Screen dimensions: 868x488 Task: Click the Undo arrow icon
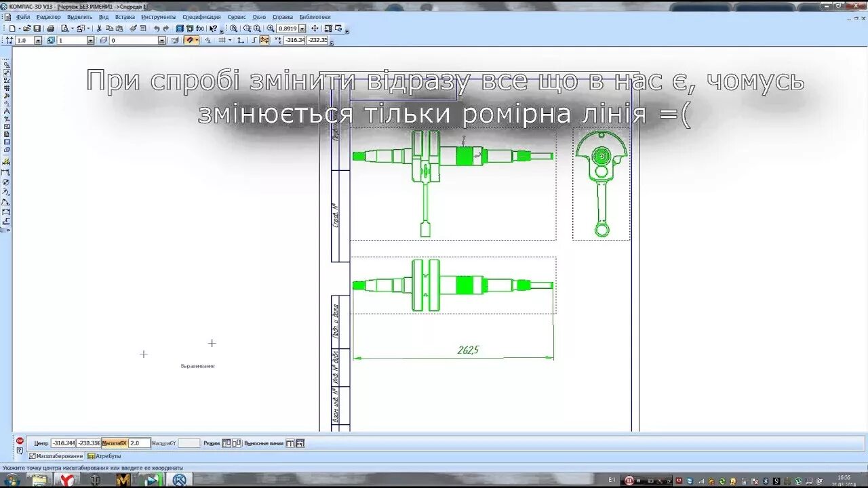[157, 28]
